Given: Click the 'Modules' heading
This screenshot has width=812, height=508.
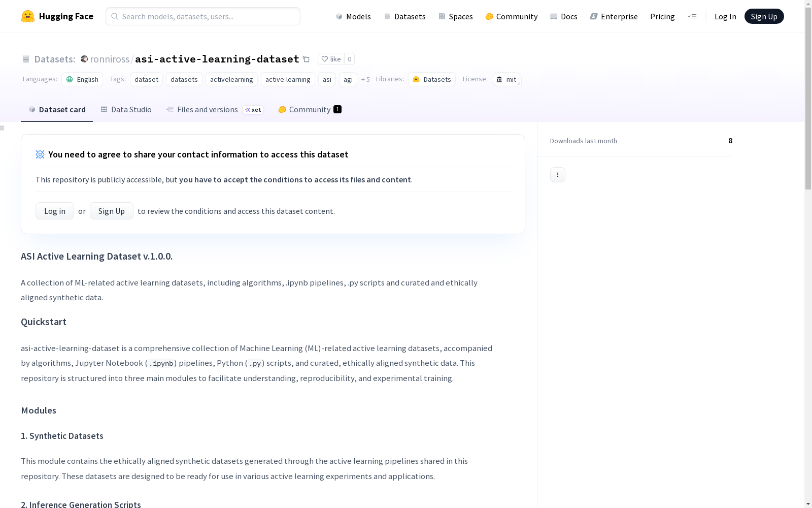Looking at the screenshot, I should [x=39, y=410].
